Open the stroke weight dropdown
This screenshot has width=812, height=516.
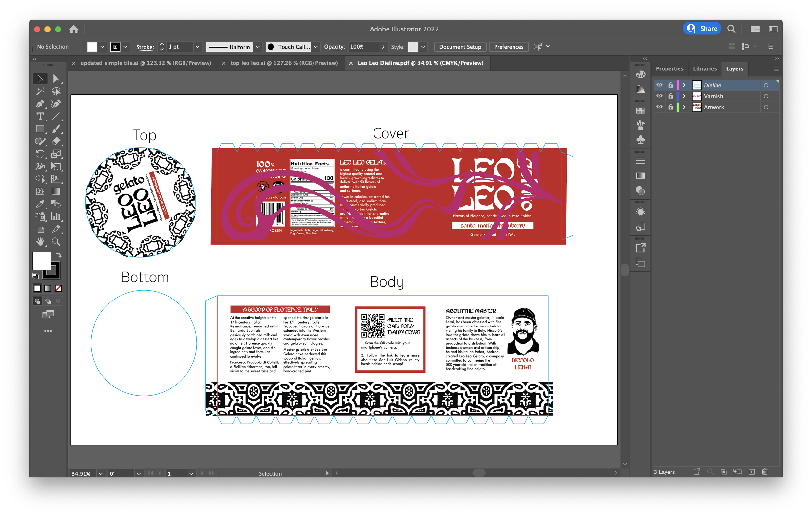coord(197,47)
